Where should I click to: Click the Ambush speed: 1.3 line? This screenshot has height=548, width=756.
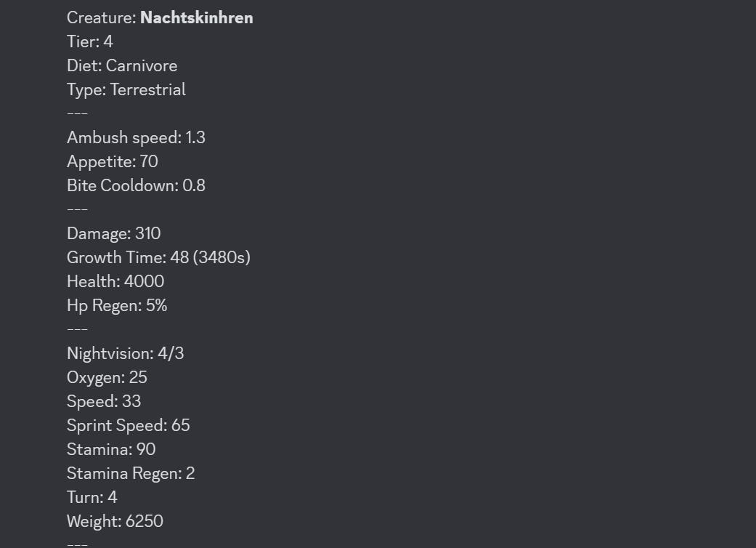pyautogui.click(x=136, y=137)
